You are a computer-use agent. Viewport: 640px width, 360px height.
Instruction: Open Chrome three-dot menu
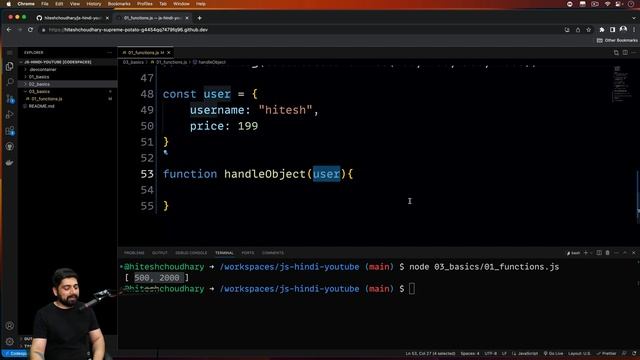pyautogui.click(x=634, y=30)
